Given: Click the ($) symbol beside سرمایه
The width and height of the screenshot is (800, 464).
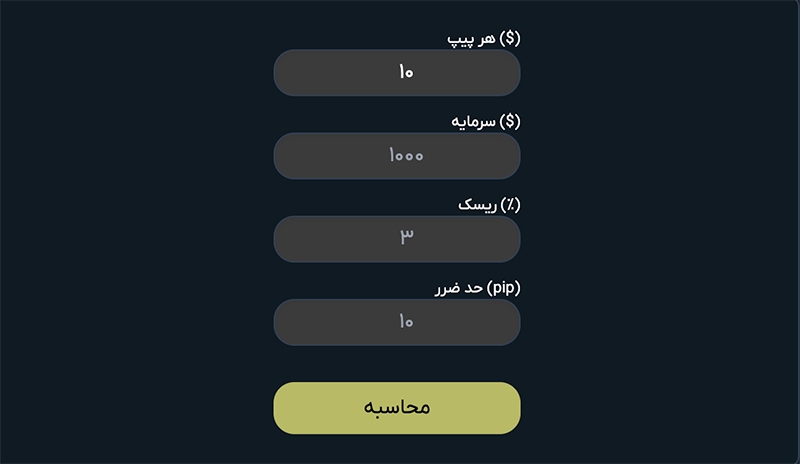Looking at the screenshot, I should [x=510, y=122].
